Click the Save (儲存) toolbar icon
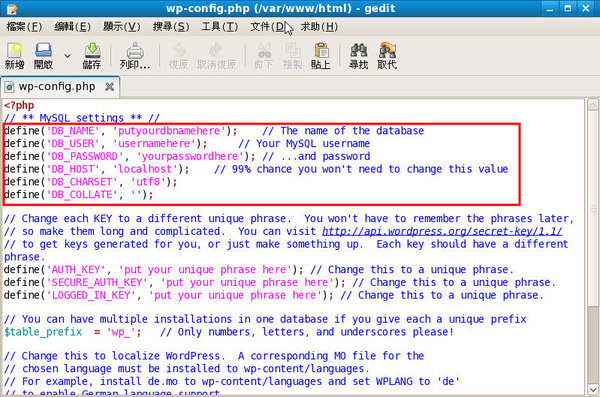The image size is (600, 397). (x=92, y=56)
